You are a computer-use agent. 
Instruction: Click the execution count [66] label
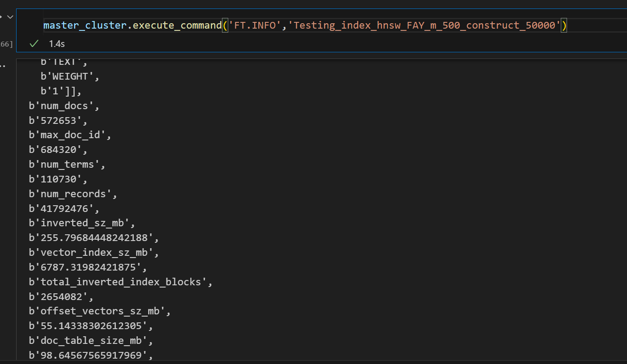tap(5, 44)
